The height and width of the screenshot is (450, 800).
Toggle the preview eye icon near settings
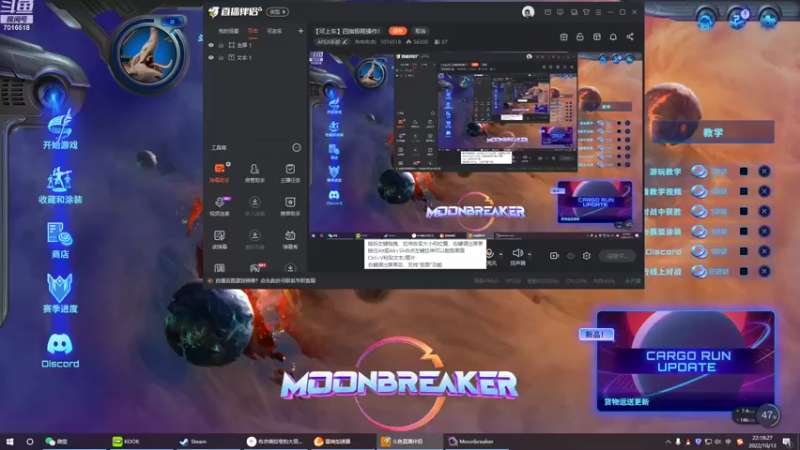point(571,256)
